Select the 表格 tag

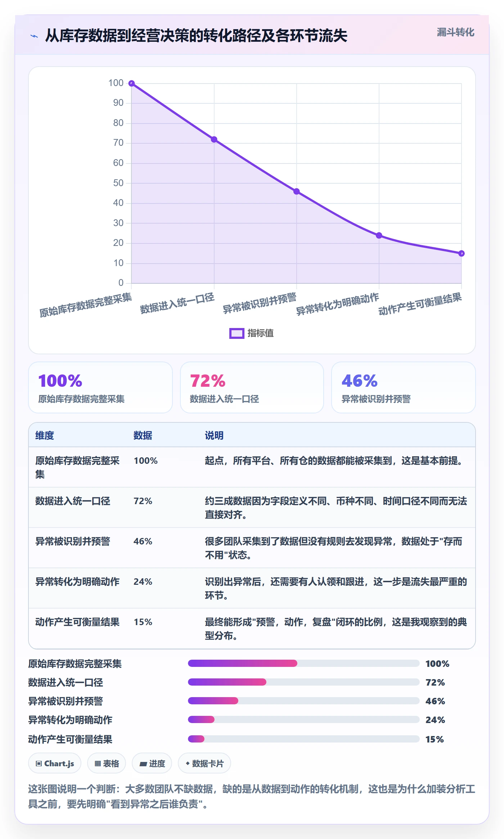point(107,763)
